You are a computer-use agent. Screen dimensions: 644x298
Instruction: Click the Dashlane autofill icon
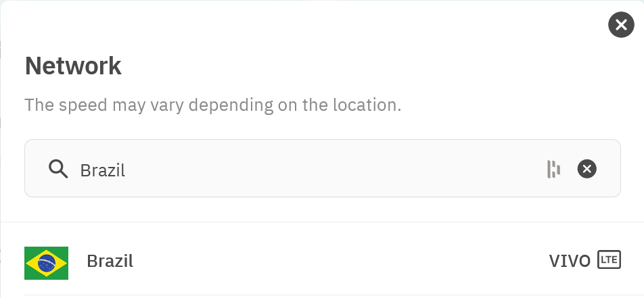click(554, 169)
